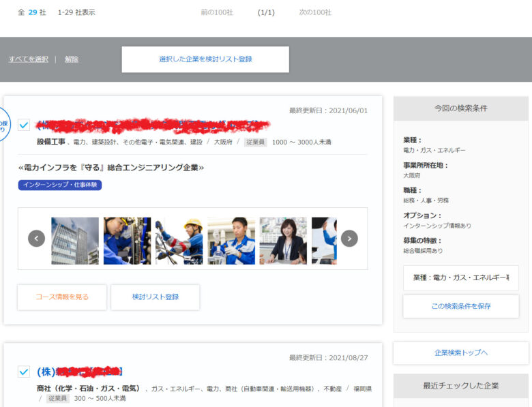The image size is (532, 407).
Task: Open the partially visible last photo thumbnail
Action: coord(325,241)
